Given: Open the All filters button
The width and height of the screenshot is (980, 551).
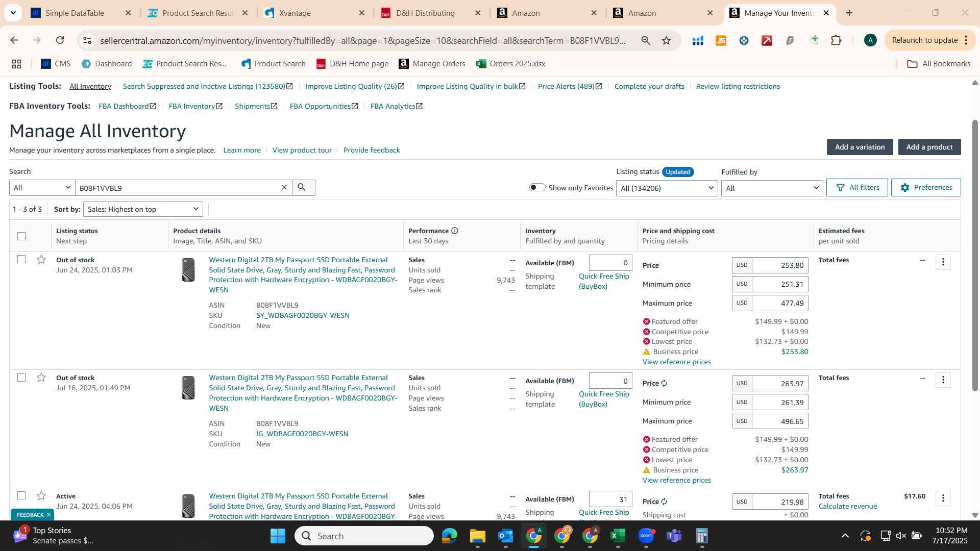Looking at the screenshot, I should pos(857,187).
